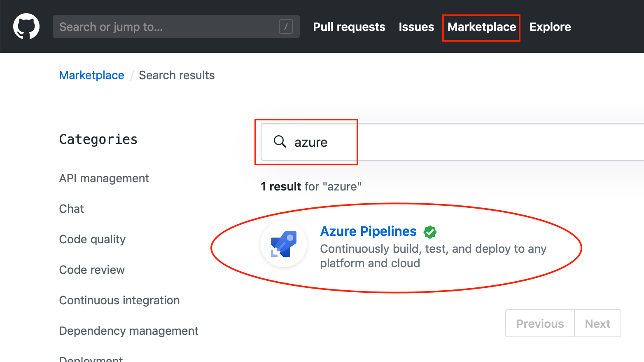
Task: Choose the Chat category
Action: tap(72, 209)
